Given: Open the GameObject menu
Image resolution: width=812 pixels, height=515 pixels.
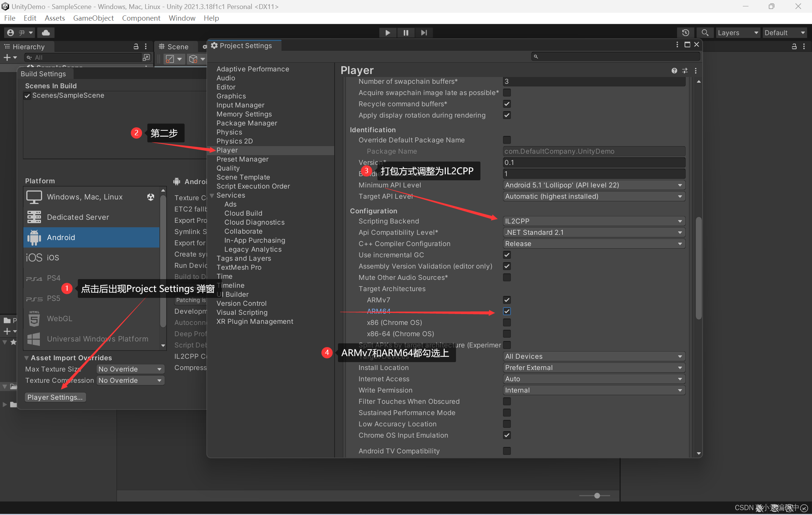Looking at the screenshot, I should click(x=93, y=18).
